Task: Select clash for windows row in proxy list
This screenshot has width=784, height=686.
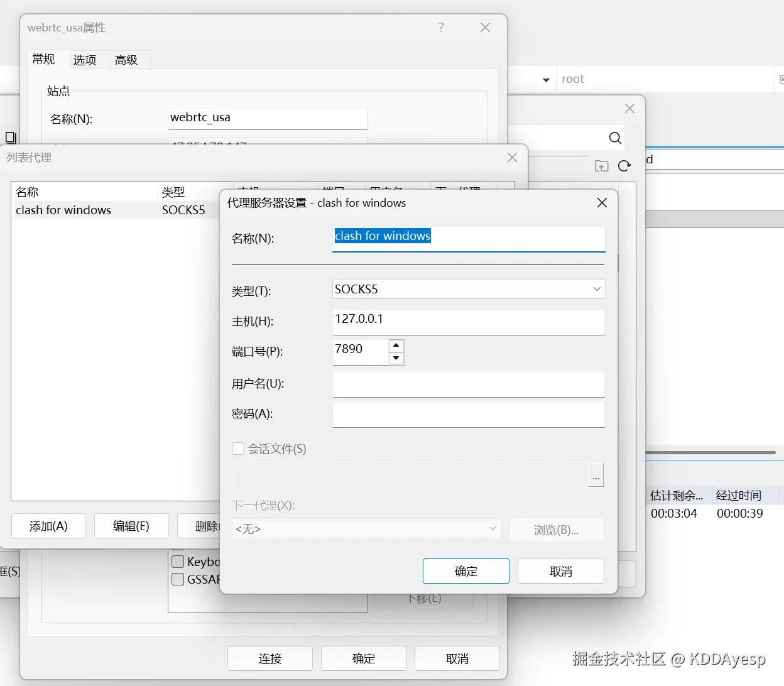Action: point(115,210)
